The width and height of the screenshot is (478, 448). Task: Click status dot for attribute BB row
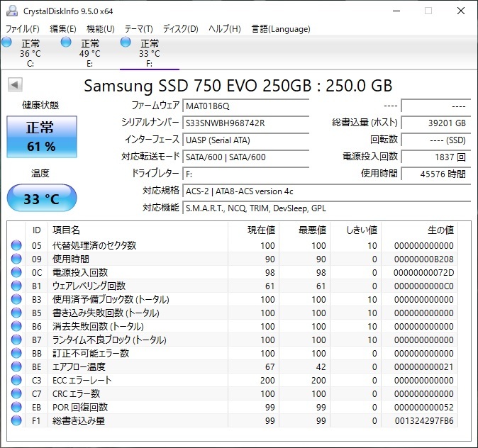tap(16, 353)
